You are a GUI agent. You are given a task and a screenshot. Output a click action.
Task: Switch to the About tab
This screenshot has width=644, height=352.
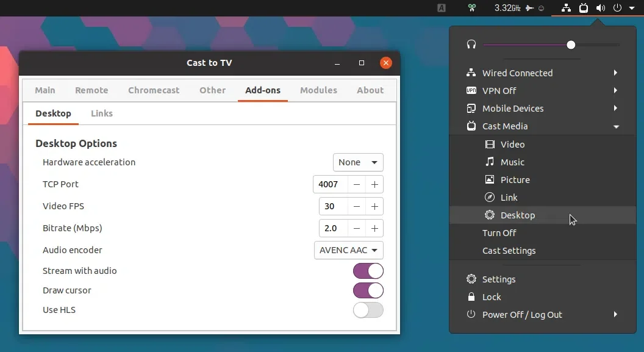coord(370,90)
